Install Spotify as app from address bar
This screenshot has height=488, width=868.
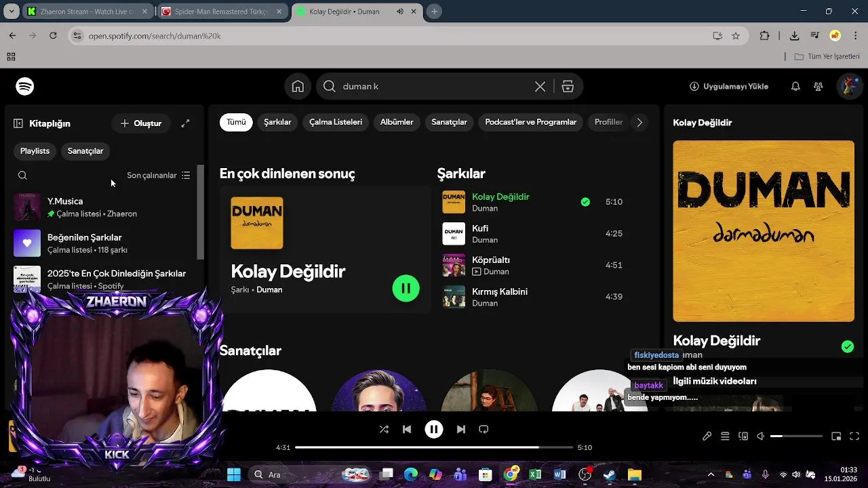717,36
